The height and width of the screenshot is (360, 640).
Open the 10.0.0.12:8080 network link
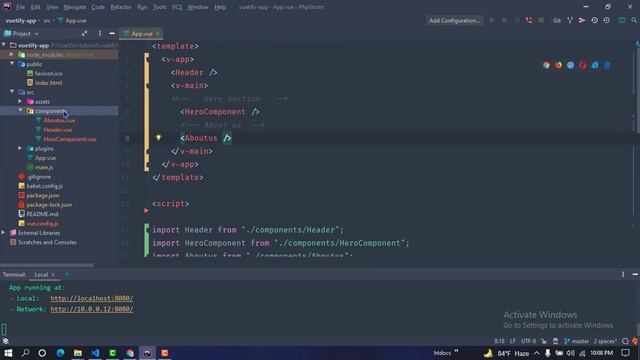92,309
